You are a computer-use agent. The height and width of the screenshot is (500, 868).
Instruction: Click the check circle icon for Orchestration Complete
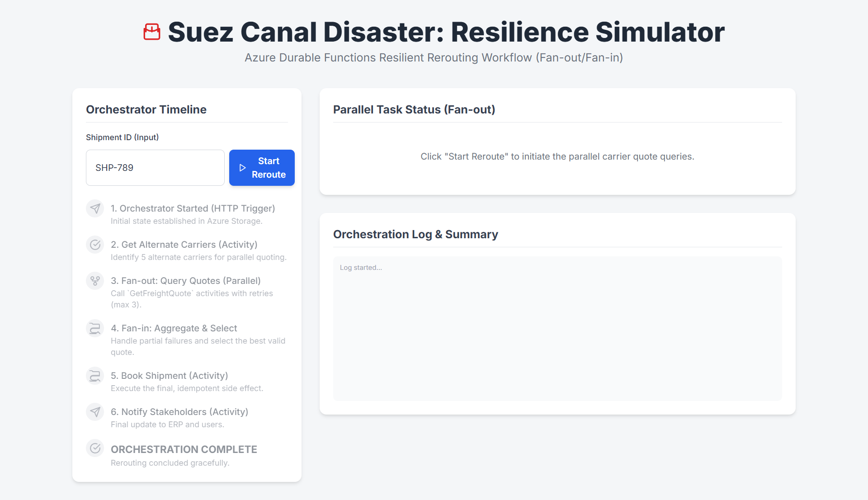click(95, 448)
